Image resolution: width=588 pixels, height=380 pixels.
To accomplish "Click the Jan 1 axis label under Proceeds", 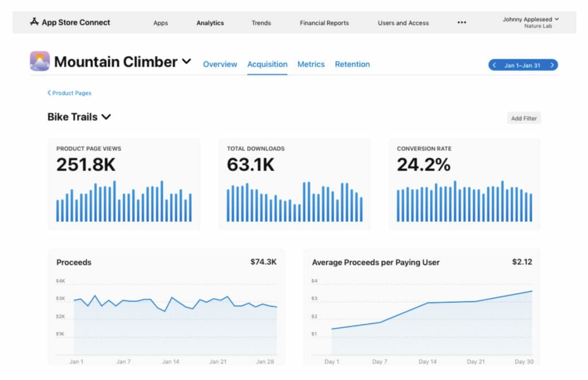I will [x=76, y=362].
